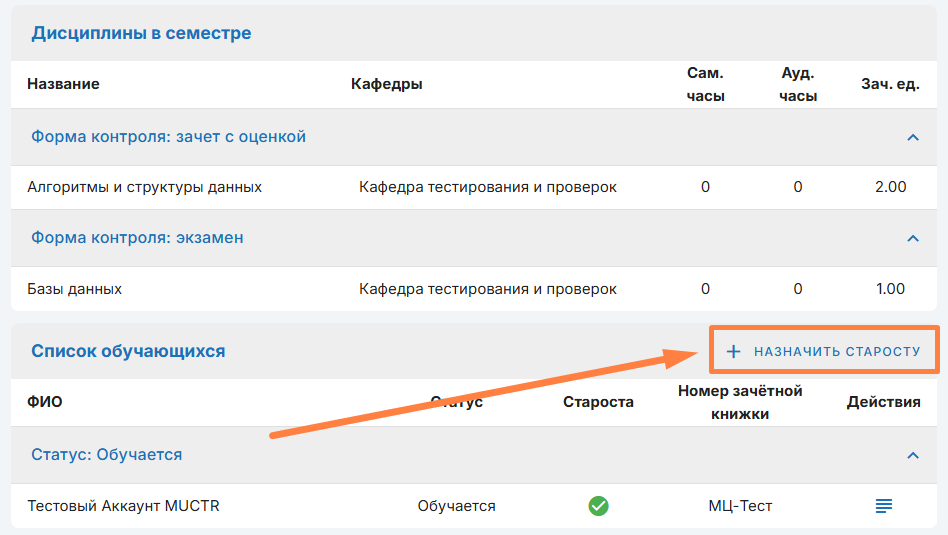This screenshot has width=948, height=535.
Task: Click the green староста checkmark icon
Action: point(598,506)
